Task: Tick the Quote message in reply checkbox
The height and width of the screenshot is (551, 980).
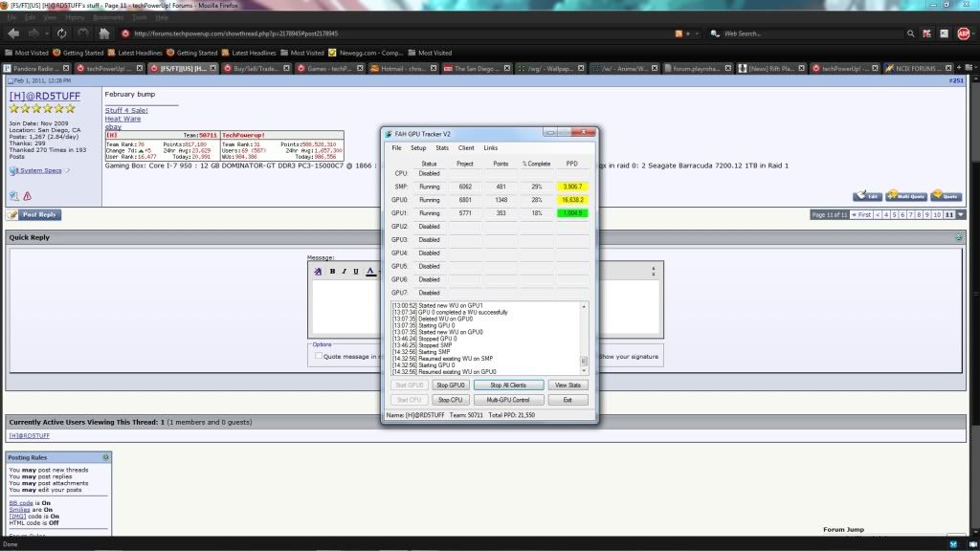Action: 319,356
